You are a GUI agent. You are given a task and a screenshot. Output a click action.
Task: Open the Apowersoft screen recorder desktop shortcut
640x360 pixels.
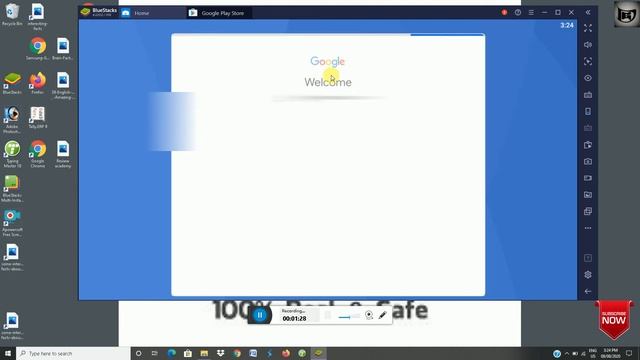12,223
